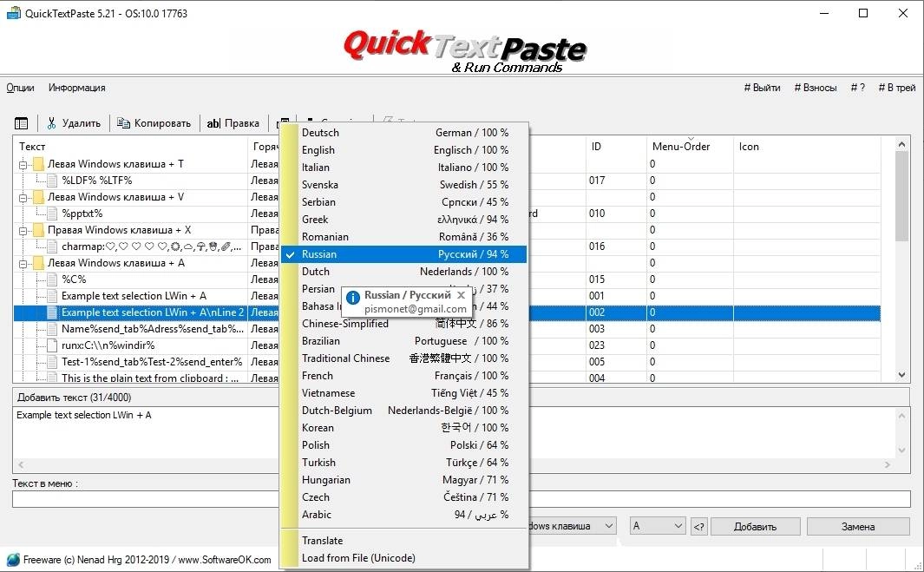The width and height of the screenshot is (924, 572).
Task: Click the list vertical scrollbar thumb
Action: coord(901,196)
